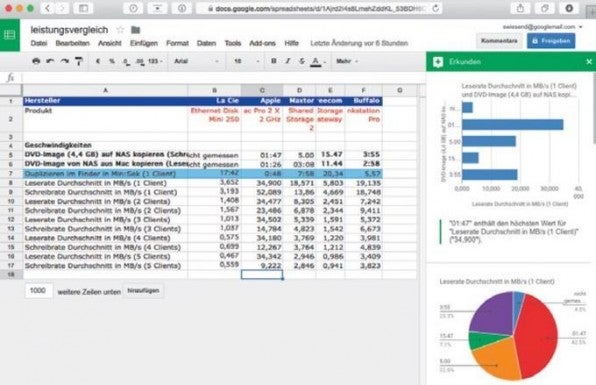Go back in Safari browser
The width and height of the screenshot is (596, 385).
(x=48, y=8)
